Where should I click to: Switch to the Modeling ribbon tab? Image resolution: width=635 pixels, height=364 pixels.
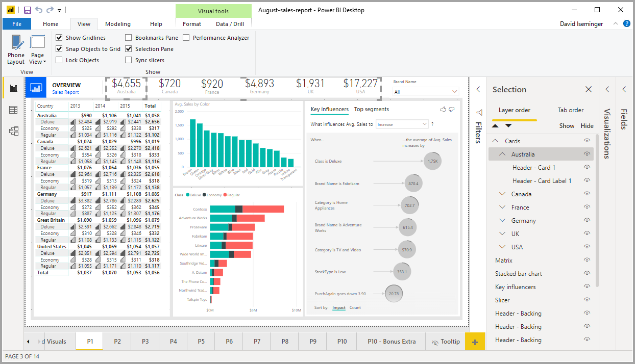pyautogui.click(x=118, y=24)
